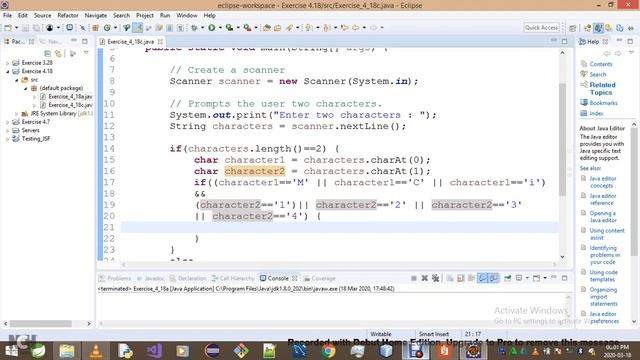Click the Back navigation arrow icon
This screenshot has width=640, height=360.
pyautogui.click(x=356, y=28)
